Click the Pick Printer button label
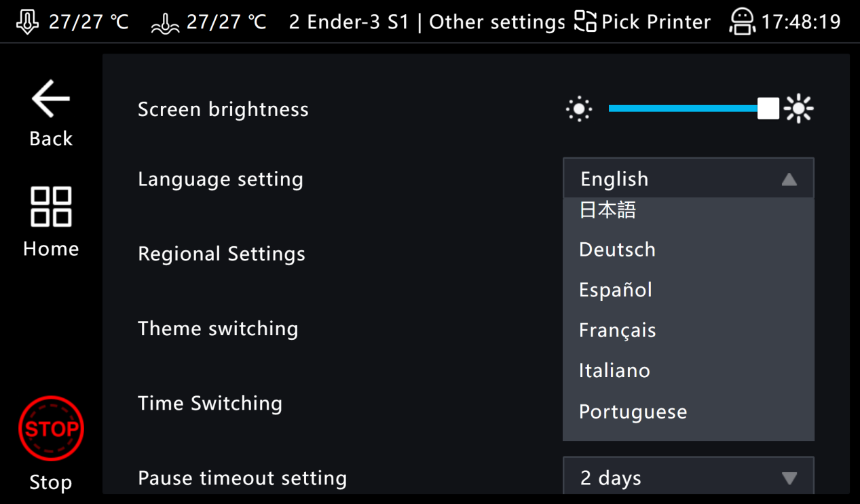Viewport: 860px width, 504px height. pyautogui.click(x=656, y=22)
